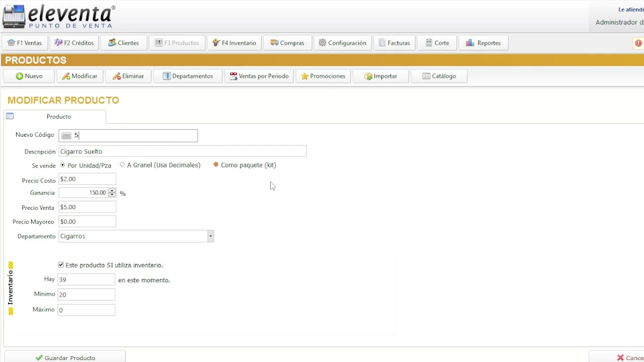Save with Guardar Producto button
This screenshot has width=644, height=362.
click(x=65, y=356)
